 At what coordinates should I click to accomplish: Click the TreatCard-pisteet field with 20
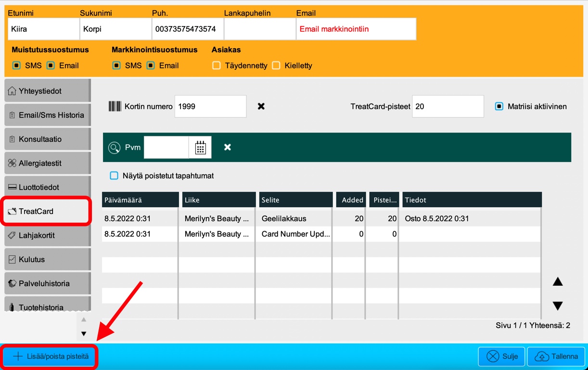[448, 106]
